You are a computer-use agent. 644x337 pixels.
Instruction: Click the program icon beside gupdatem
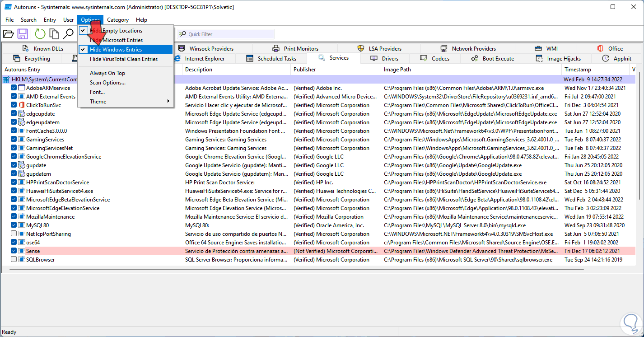tap(21, 174)
